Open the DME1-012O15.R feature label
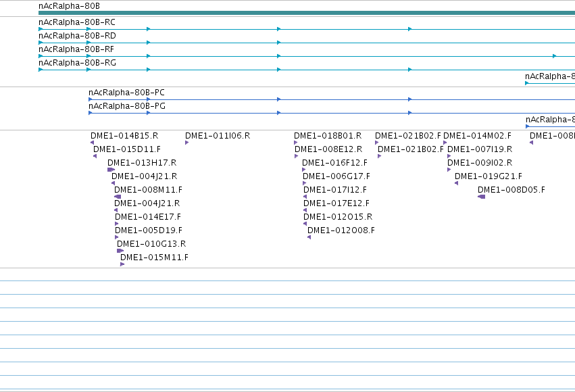This screenshot has width=575, height=392. (338, 217)
